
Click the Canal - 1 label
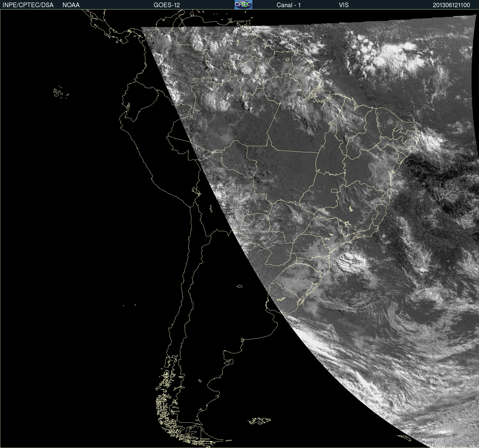[x=289, y=5]
